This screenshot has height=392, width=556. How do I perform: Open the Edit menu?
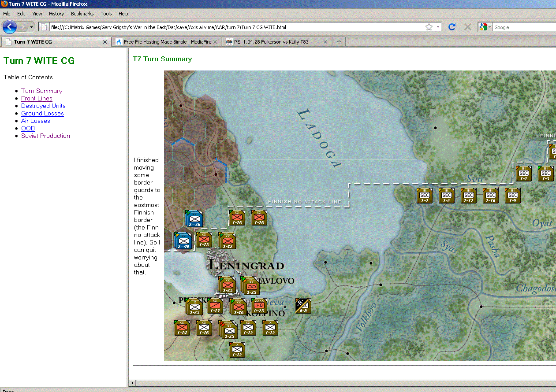(21, 14)
